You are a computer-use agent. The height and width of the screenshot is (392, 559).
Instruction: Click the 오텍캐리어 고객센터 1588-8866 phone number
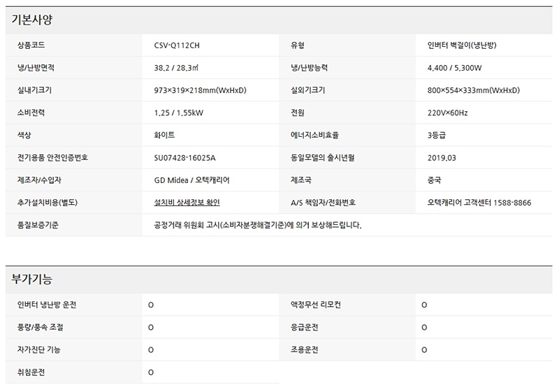click(479, 203)
